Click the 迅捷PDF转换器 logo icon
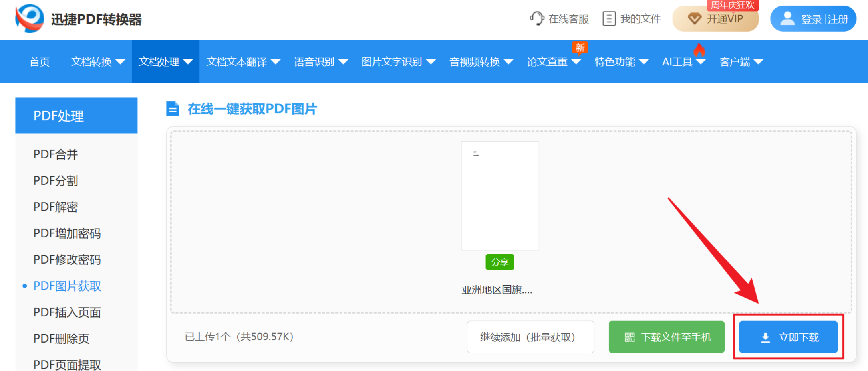The height and width of the screenshot is (371, 868). tap(28, 18)
